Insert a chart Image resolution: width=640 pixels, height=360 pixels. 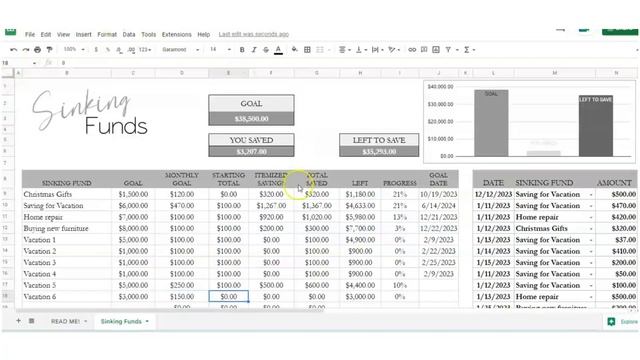(436, 50)
